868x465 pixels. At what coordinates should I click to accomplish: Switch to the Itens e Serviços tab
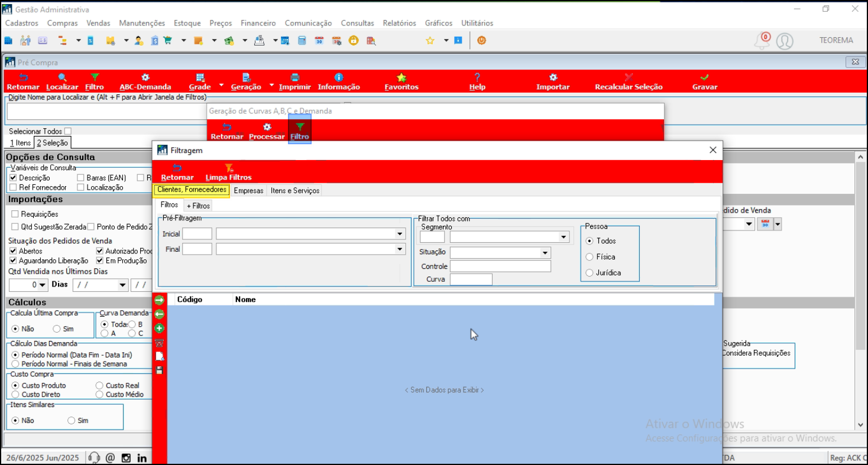(295, 190)
